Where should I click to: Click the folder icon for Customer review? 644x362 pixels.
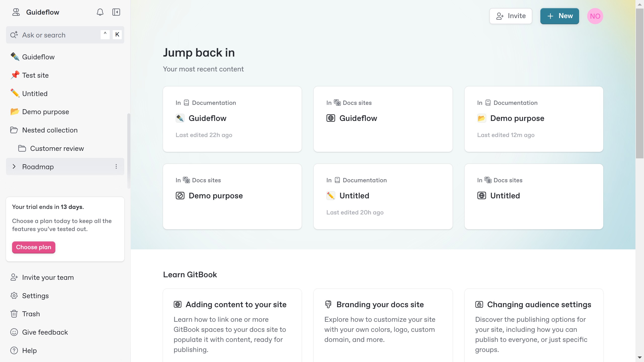[x=22, y=148]
